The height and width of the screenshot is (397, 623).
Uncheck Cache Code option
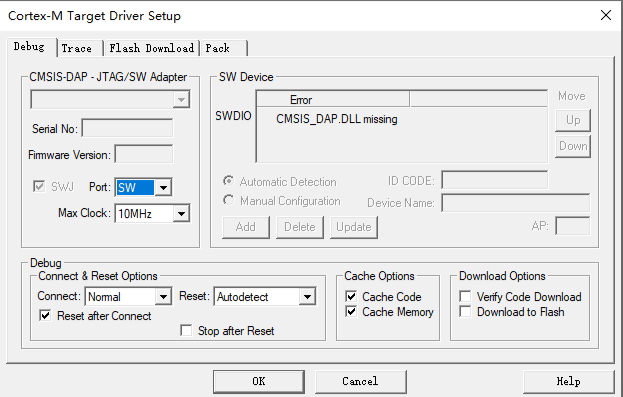pos(351,296)
